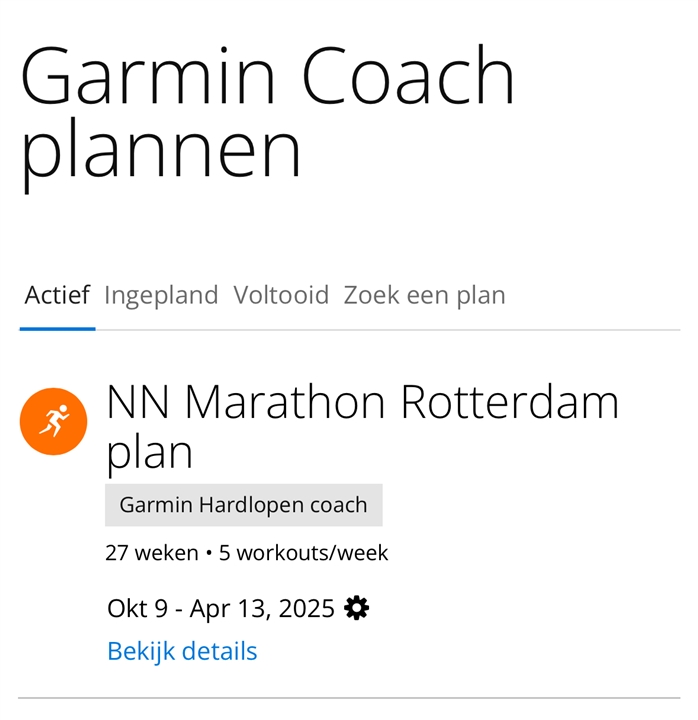Switch to the Actief tab
Viewport: 698px width, 720px height.
pyautogui.click(x=57, y=295)
